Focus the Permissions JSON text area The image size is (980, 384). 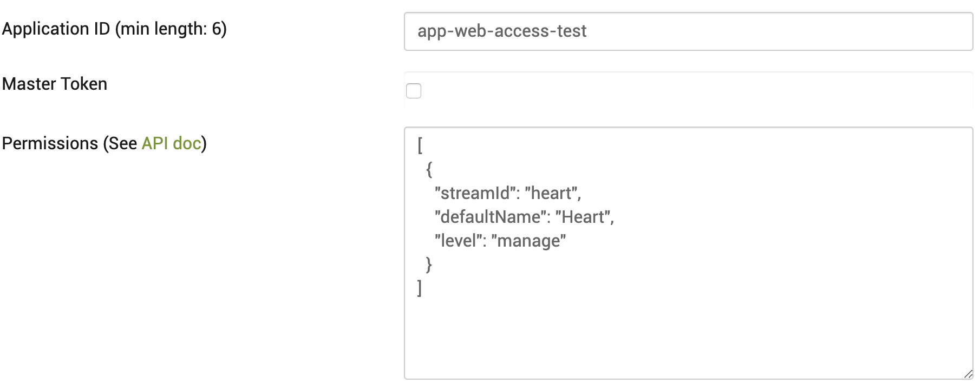(688, 253)
